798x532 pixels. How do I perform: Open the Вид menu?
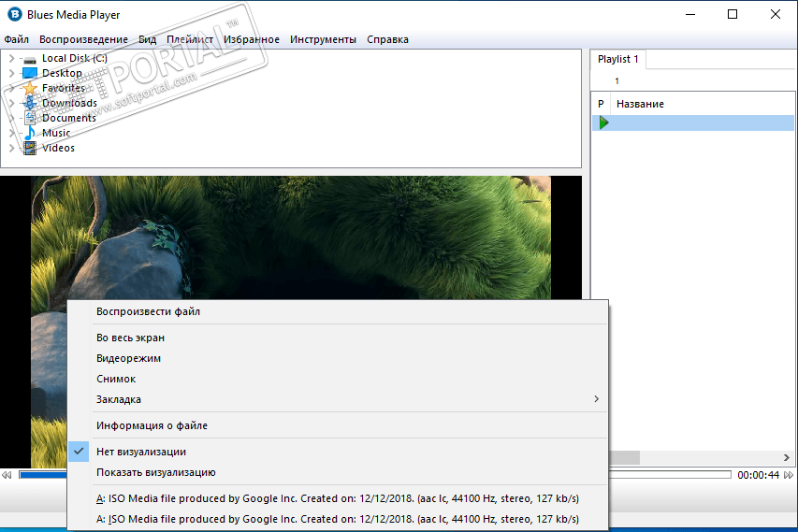coord(147,39)
